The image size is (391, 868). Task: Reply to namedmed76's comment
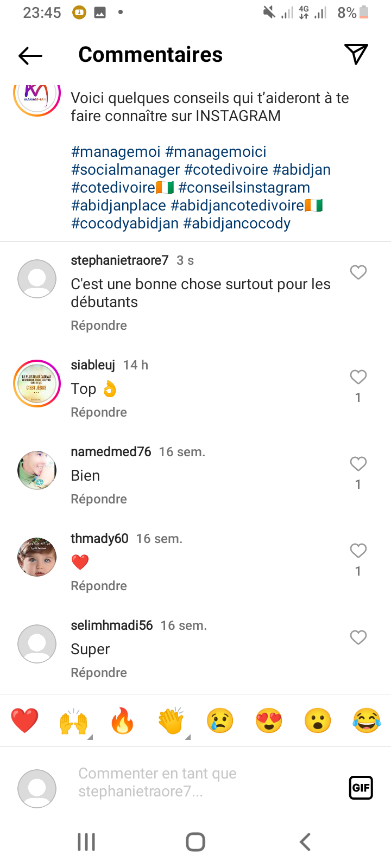(x=99, y=499)
